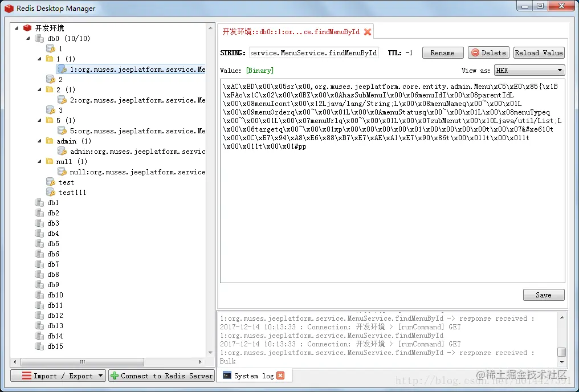The image size is (579, 392).
Task: Click folder icon of namespace 2 (1)
Action: coord(50,89)
